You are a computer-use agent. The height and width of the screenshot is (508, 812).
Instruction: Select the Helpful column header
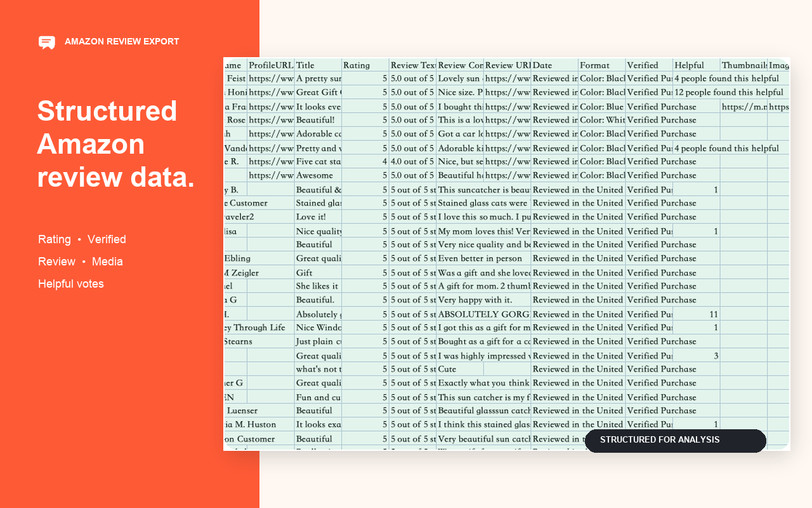pos(697,65)
